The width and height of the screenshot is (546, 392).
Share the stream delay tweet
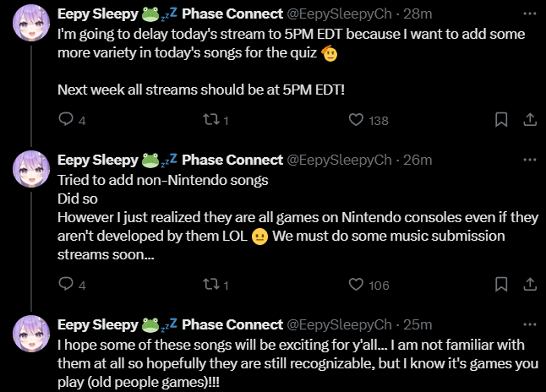[x=529, y=121]
